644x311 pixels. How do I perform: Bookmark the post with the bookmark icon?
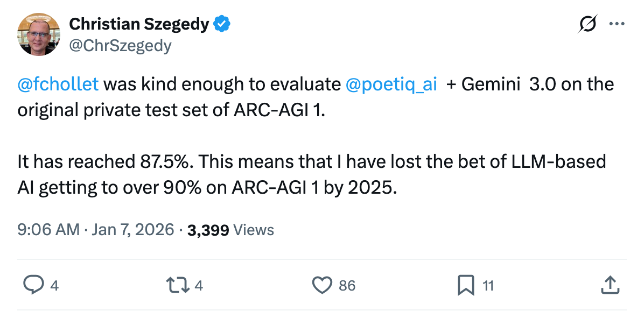click(465, 285)
